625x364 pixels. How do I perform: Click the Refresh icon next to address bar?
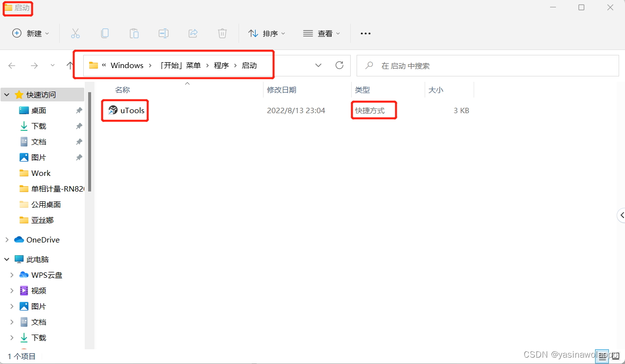(x=339, y=65)
